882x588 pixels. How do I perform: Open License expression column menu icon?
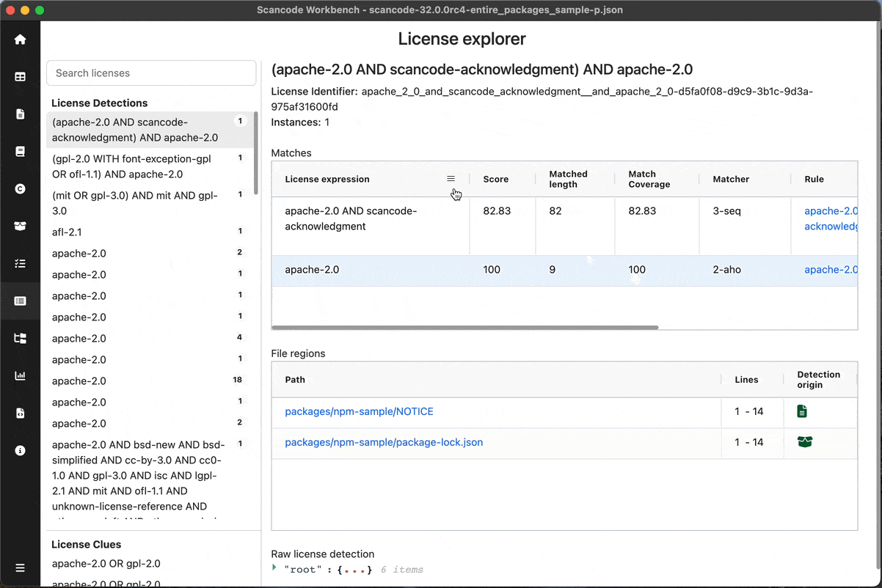click(x=451, y=179)
